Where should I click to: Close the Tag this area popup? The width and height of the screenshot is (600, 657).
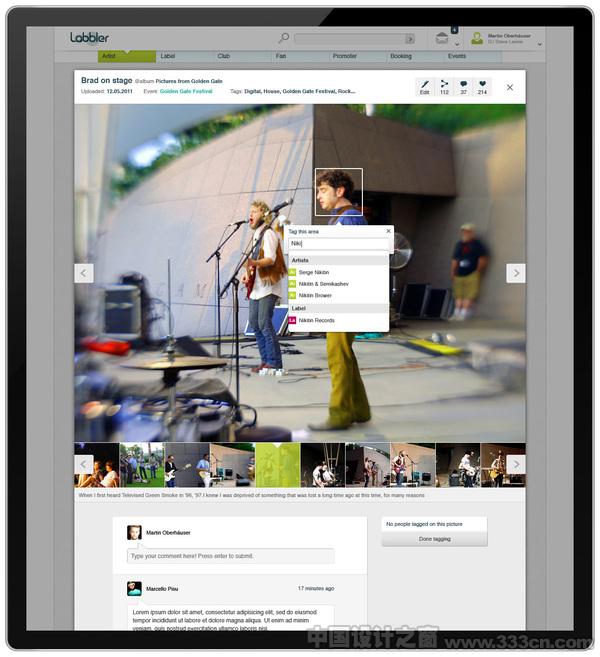[x=388, y=231]
